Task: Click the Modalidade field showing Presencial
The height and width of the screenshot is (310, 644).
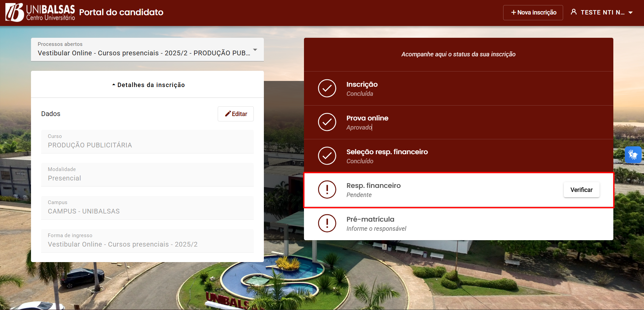Action: click(147, 175)
